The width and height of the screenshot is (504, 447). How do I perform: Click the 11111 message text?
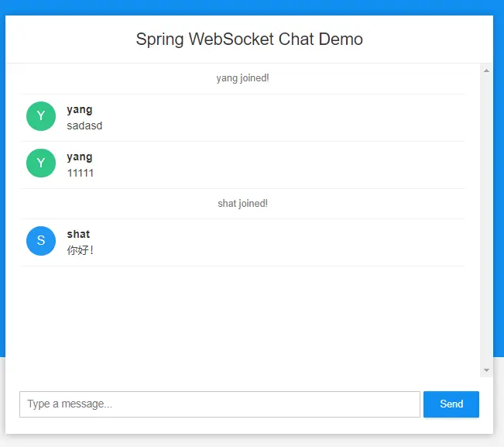81,173
